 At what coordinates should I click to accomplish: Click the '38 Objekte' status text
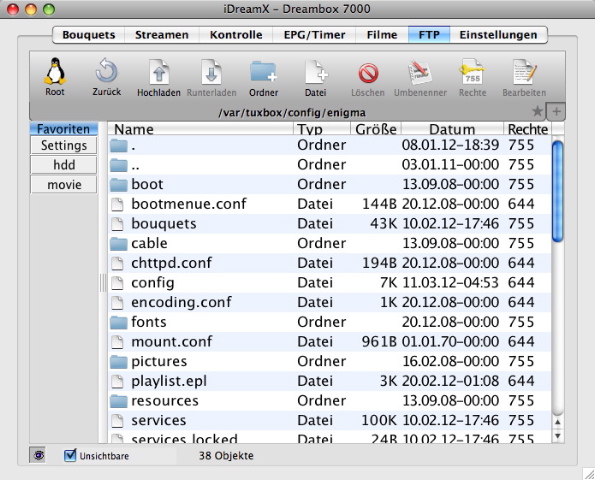tap(226, 455)
